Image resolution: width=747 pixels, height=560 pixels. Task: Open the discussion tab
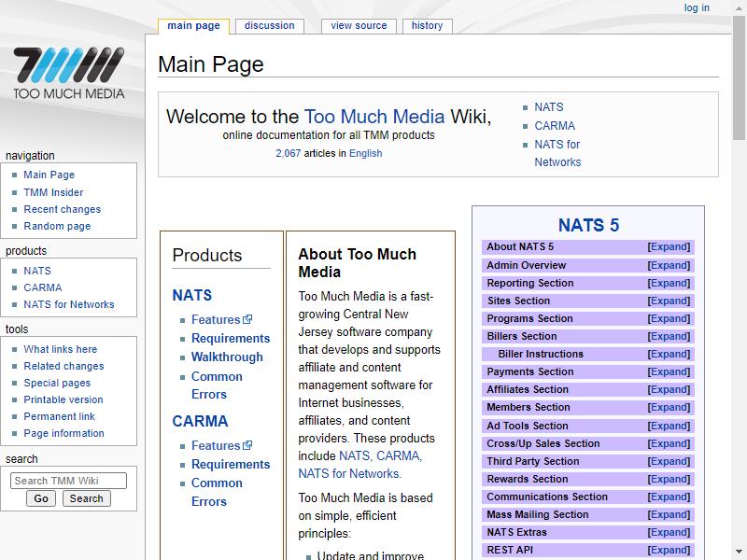(270, 26)
